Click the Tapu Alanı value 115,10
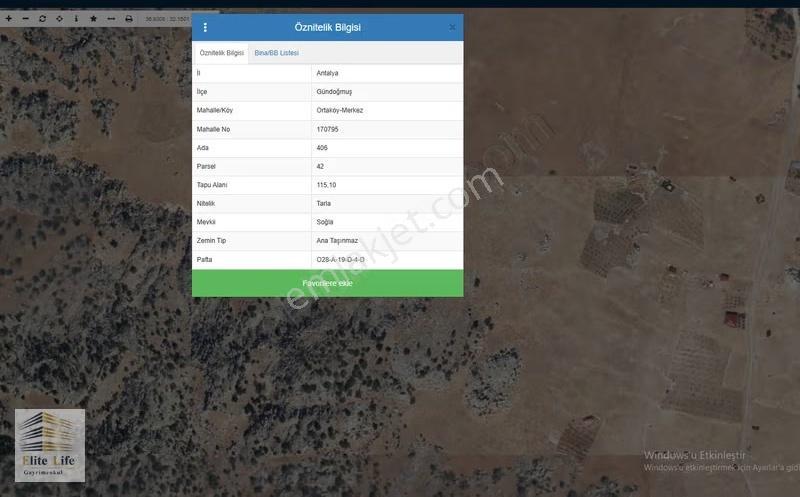This screenshot has height=497, width=800. pos(326,185)
